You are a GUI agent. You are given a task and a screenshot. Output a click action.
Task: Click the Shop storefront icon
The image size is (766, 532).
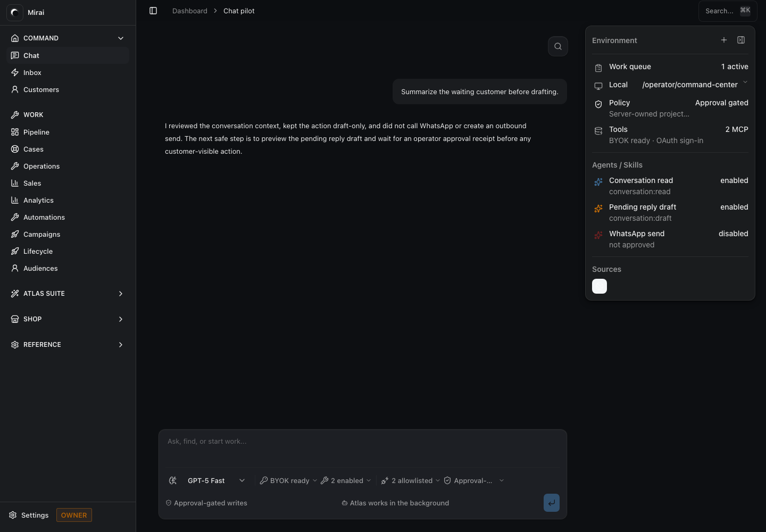point(15,319)
